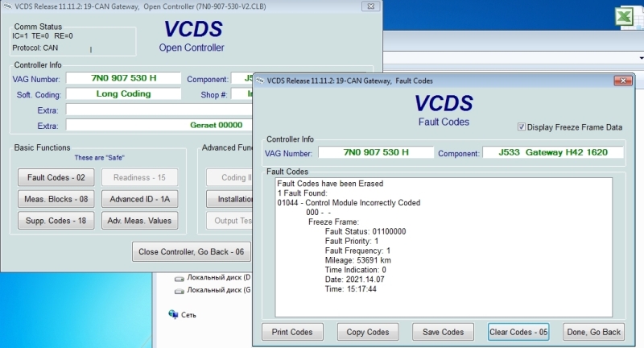Click '1 Fault Found:' line

303,193
